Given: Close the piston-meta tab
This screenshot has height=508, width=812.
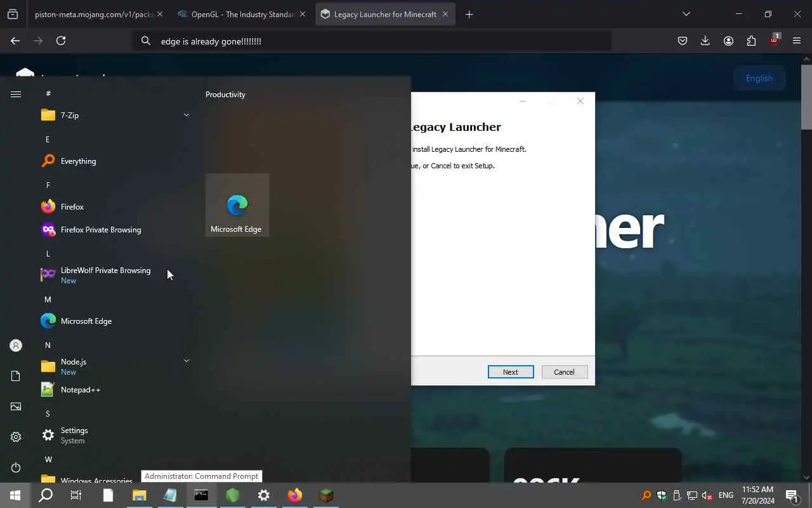Looking at the screenshot, I should click(x=159, y=14).
